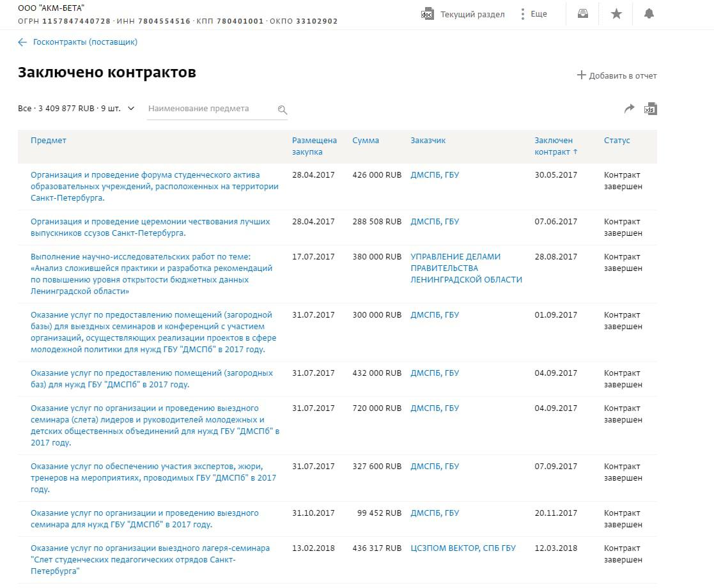Sort table by Предмет column header
Viewport: 714px width, 588px height.
pos(48,141)
